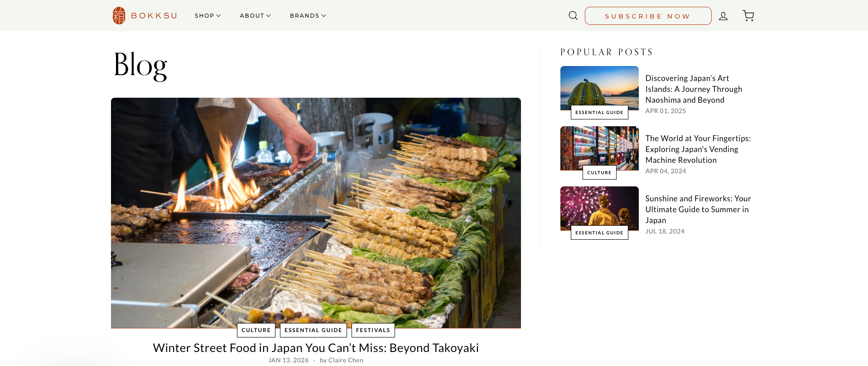
Task: Click the Popular Posts heading
Action: click(x=607, y=52)
